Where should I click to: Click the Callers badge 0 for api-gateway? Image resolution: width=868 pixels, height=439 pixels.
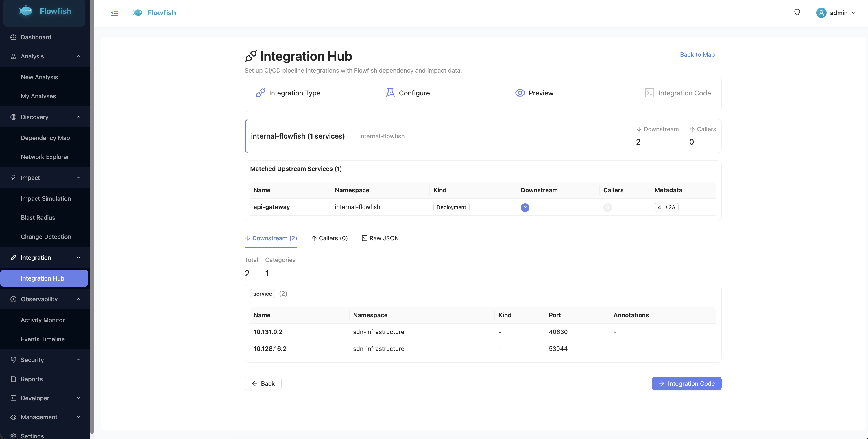point(607,208)
